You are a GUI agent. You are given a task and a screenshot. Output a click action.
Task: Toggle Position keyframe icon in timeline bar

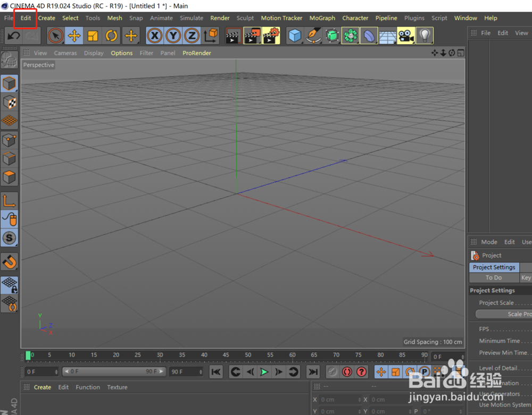[x=381, y=371]
